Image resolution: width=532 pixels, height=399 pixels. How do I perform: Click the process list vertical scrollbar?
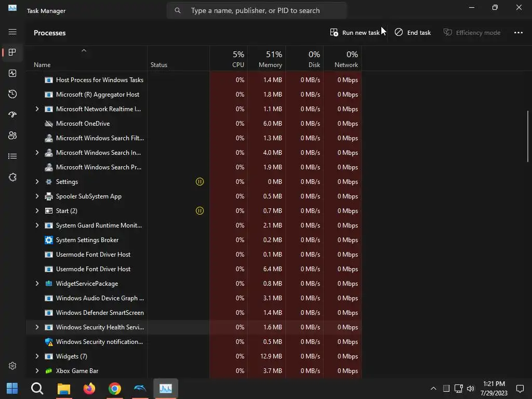(528, 137)
